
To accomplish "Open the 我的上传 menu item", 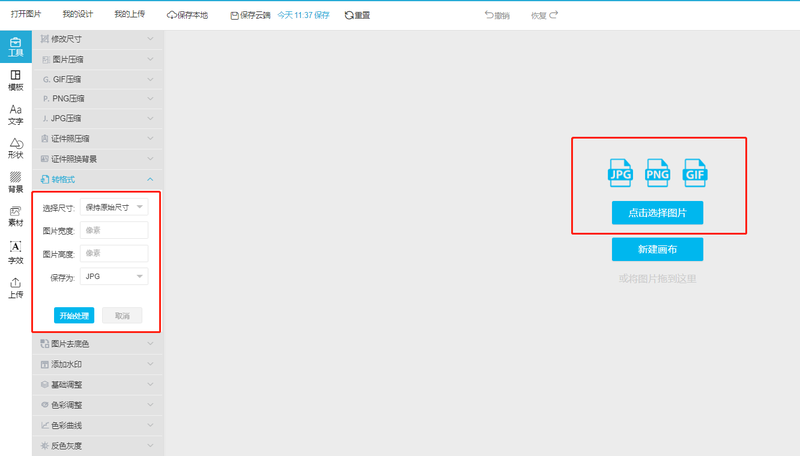I will (130, 14).
